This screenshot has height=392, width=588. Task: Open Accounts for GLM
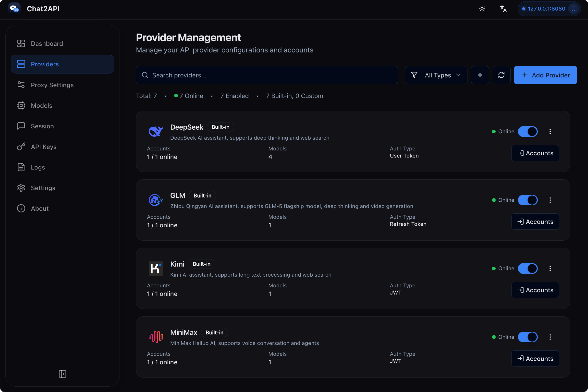[x=535, y=222]
